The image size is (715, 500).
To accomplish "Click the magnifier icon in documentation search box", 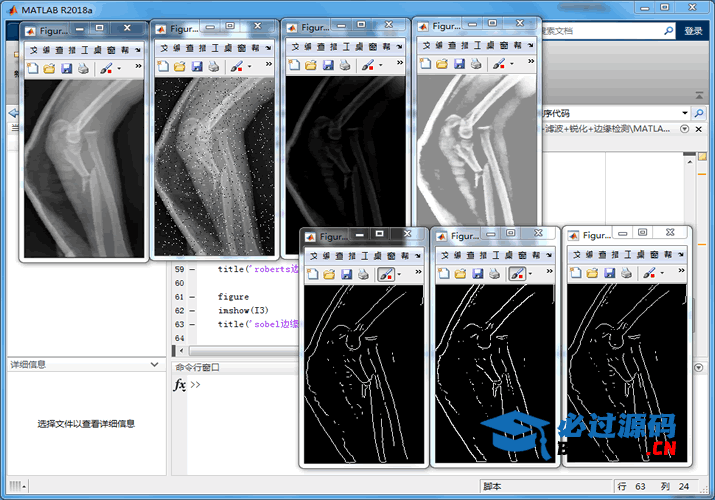I will [669, 32].
